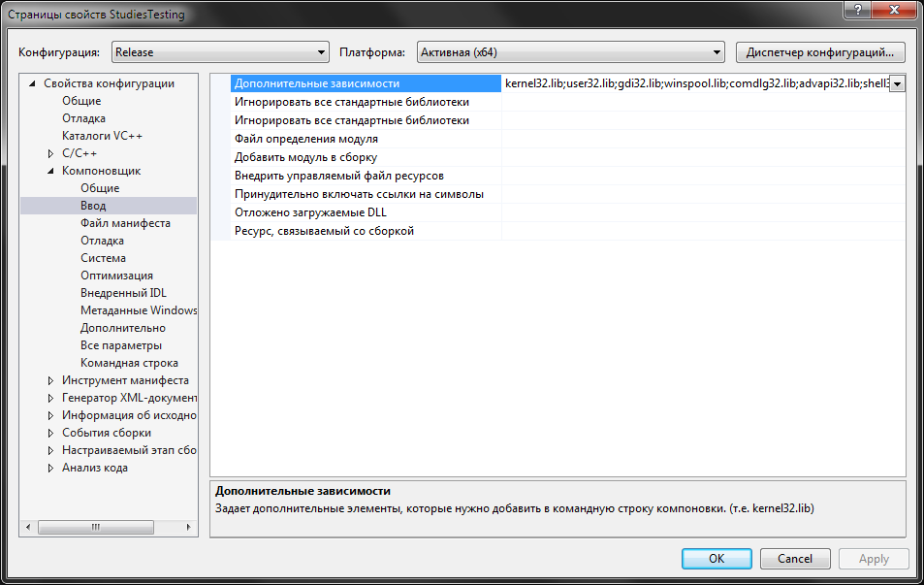Viewport: 924px width, 585px height.
Task: Click Файл определения модуля property
Action: click(x=305, y=139)
